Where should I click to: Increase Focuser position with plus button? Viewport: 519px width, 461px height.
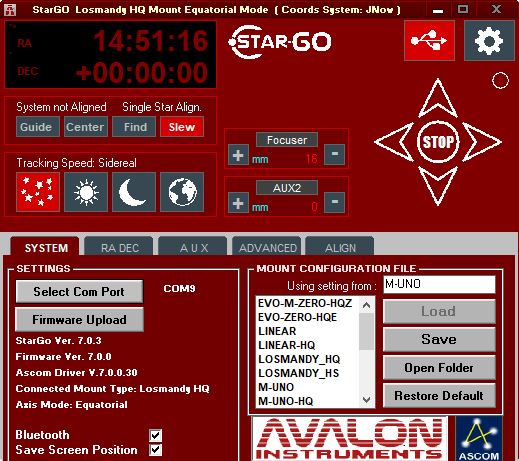[x=238, y=155]
